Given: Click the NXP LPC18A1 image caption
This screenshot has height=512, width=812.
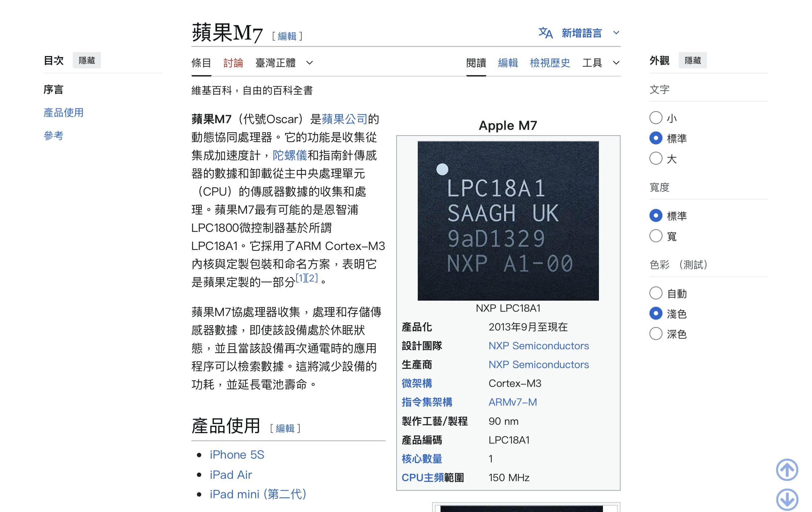Looking at the screenshot, I should pyautogui.click(x=508, y=308).
